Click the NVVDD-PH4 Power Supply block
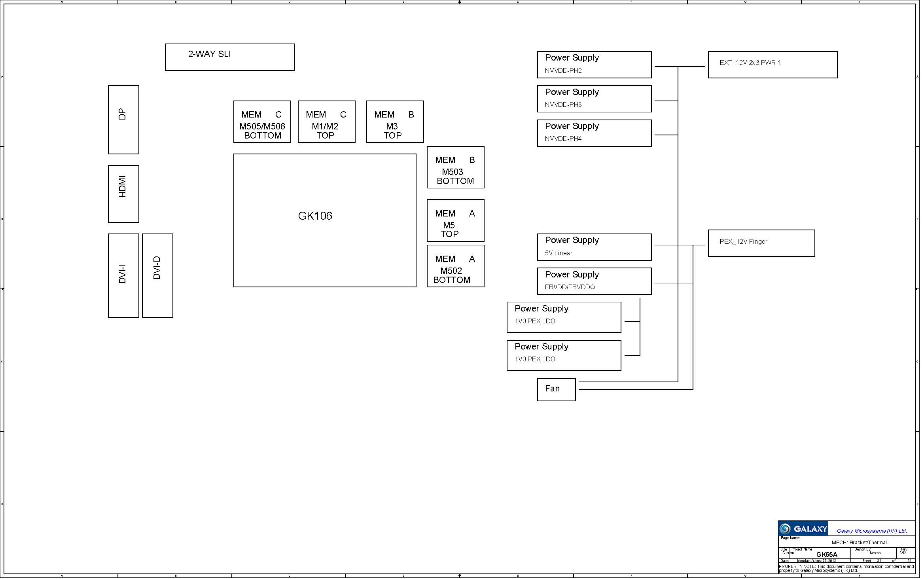 coord(594,133)
